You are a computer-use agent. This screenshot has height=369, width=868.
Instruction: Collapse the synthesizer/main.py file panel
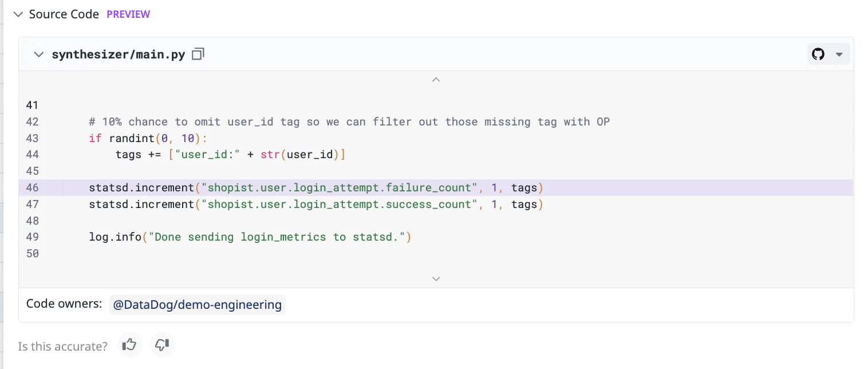(38, 54)
